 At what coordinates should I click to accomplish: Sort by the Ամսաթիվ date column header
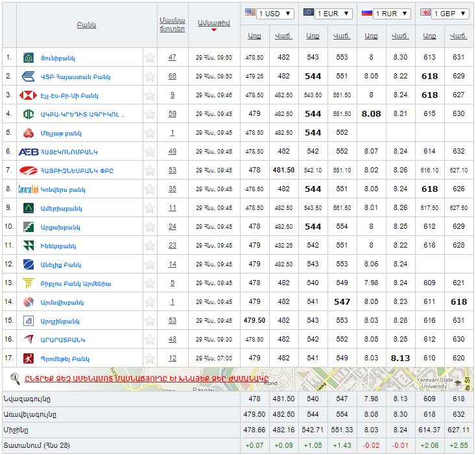click(213, 23)
